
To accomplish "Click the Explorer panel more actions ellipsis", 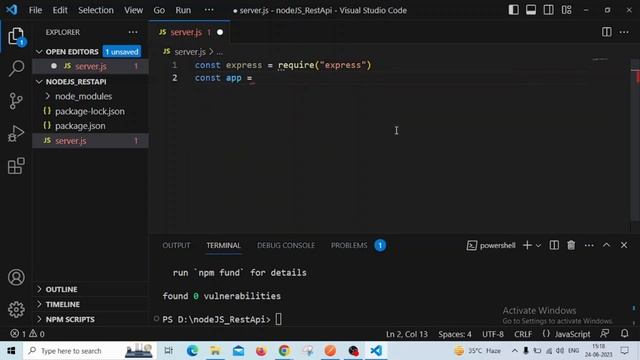I will tap(133, 32).
